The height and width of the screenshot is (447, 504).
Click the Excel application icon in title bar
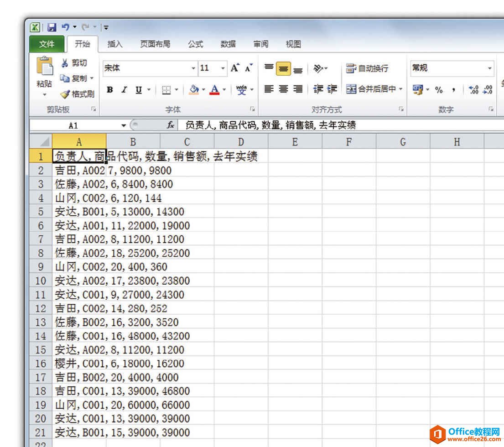pos(35,27)
